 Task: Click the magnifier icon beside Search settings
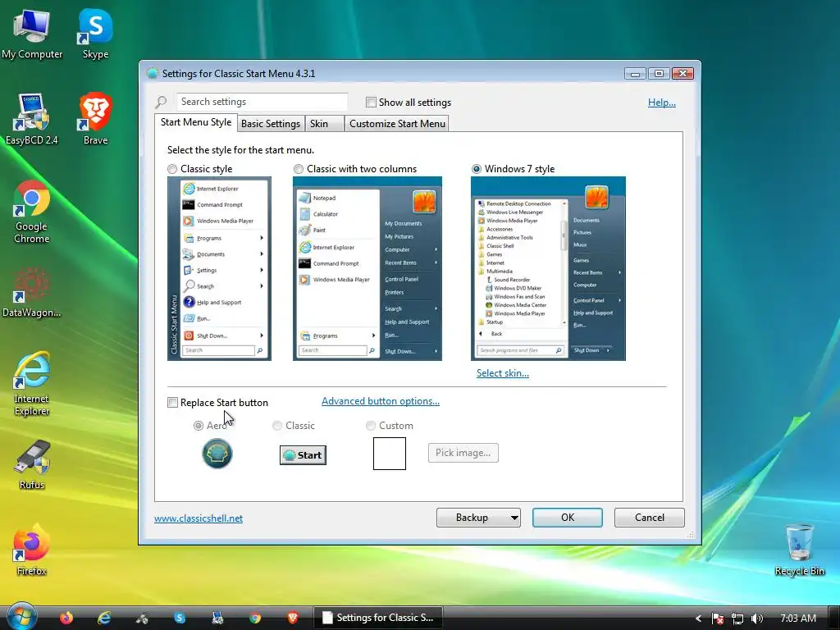click(x=162, y=101)
